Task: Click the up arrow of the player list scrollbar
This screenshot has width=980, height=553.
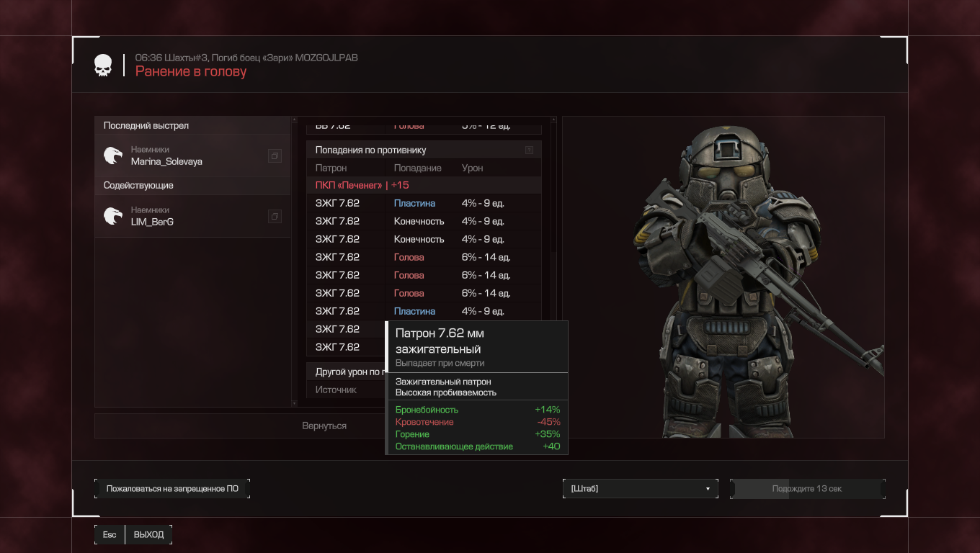Action: click(294, 120)
